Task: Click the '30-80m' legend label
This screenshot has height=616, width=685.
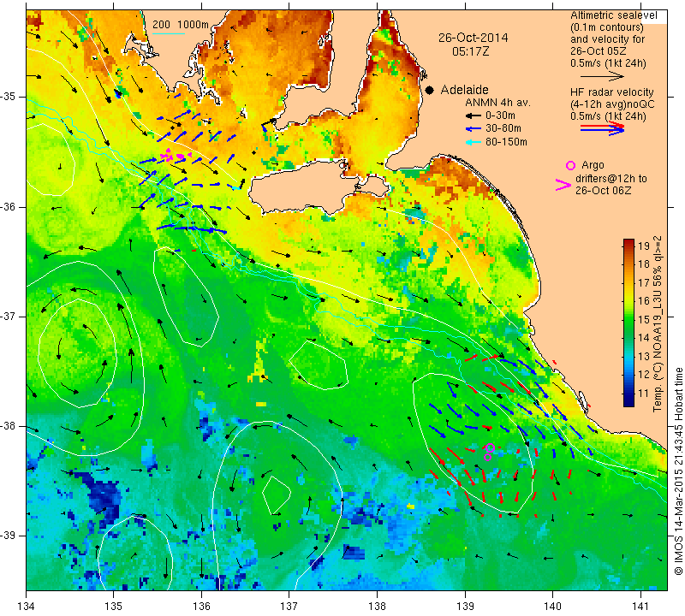Action: point(503,128)
